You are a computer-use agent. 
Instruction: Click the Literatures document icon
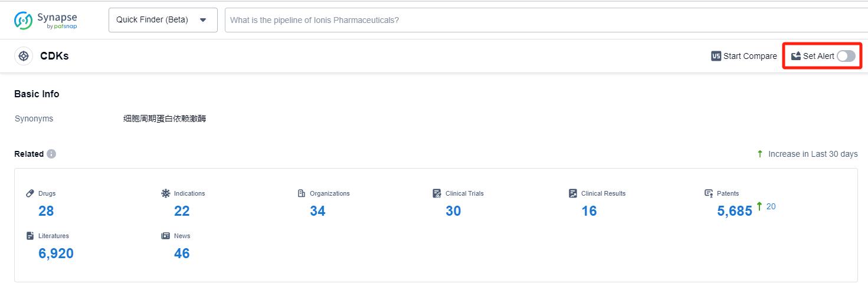[31, 236]
